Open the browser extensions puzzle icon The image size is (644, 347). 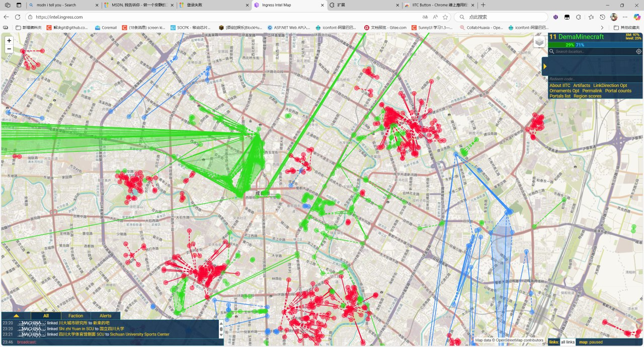[579, 17]
